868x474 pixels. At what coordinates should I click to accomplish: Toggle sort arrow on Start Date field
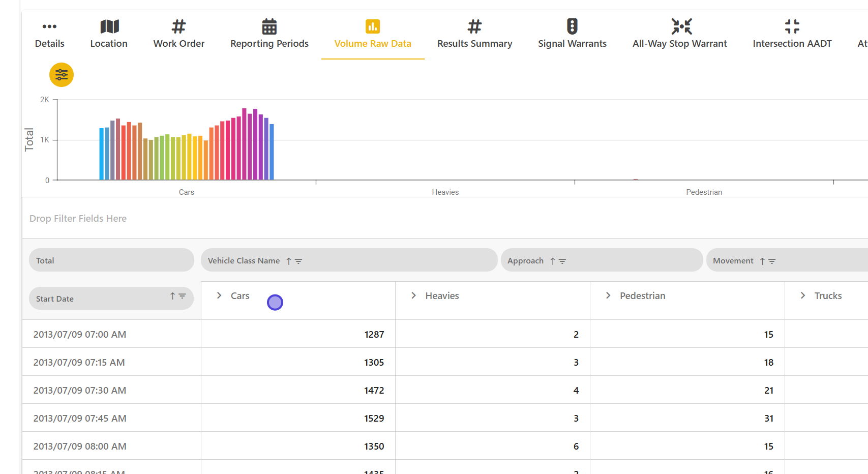coord(172,296)
